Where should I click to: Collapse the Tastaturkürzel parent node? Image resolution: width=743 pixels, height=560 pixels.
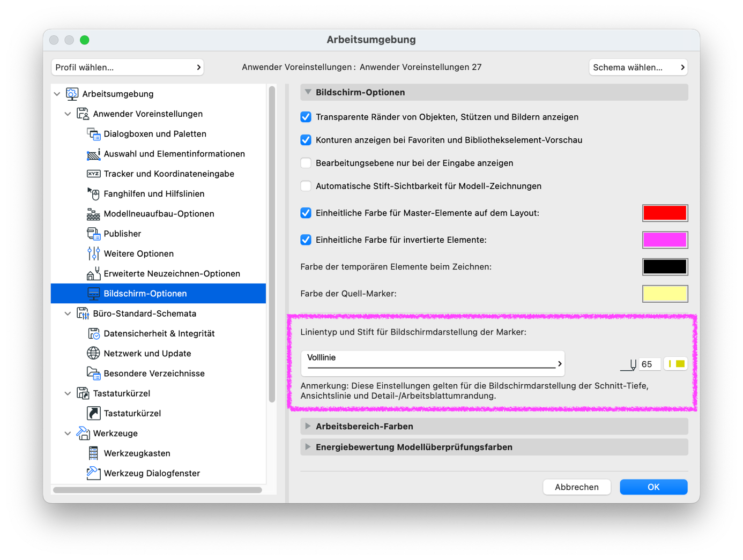click(68, 393)
